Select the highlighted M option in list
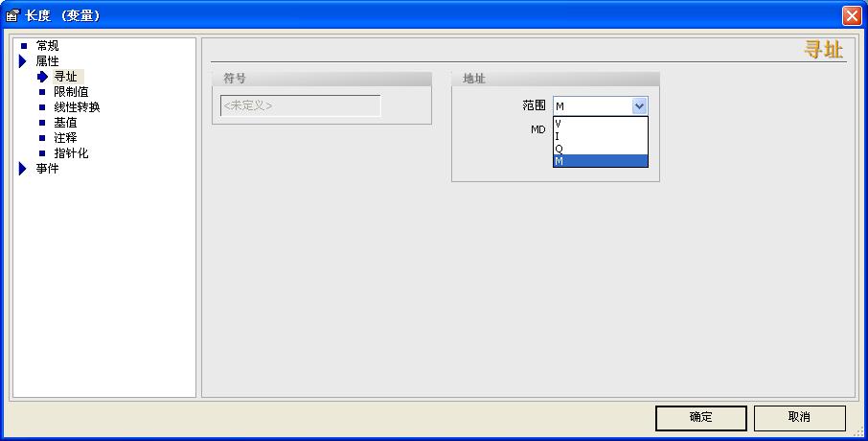This screenshot has height=441, width=868. coord(600,161)
